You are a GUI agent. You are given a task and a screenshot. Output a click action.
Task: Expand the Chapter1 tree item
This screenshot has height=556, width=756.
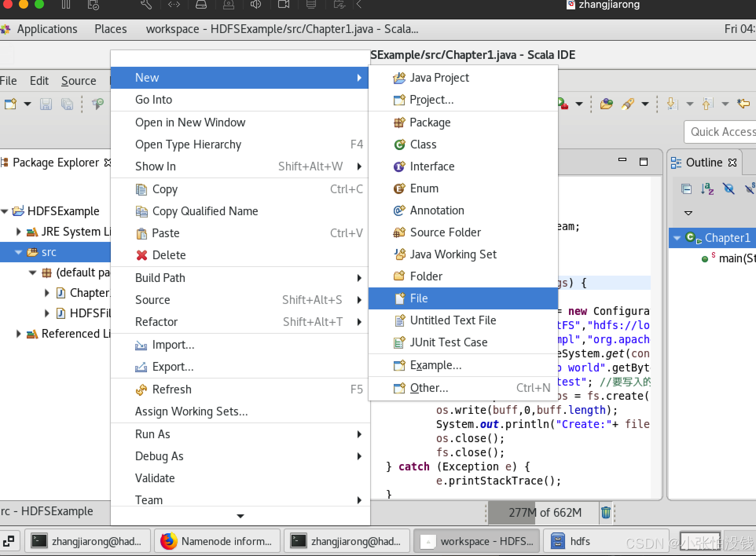pyautogui.click(x=47, y=293)
